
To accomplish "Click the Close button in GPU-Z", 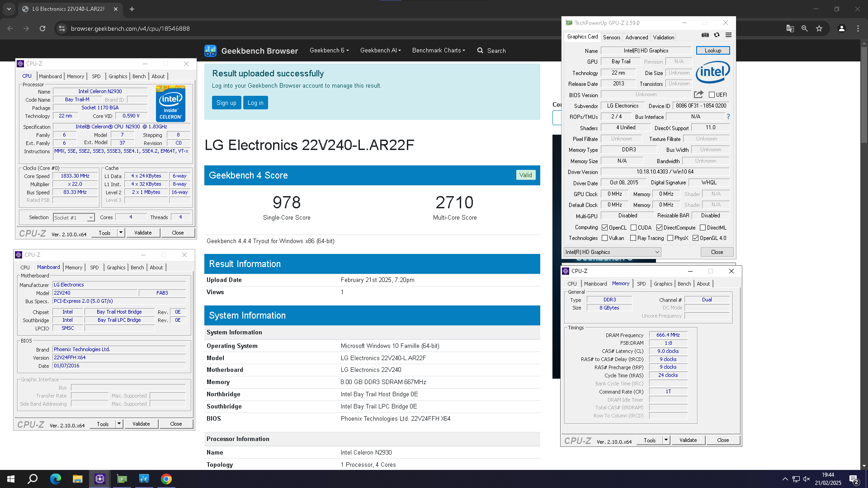I will tap(717, 252).
